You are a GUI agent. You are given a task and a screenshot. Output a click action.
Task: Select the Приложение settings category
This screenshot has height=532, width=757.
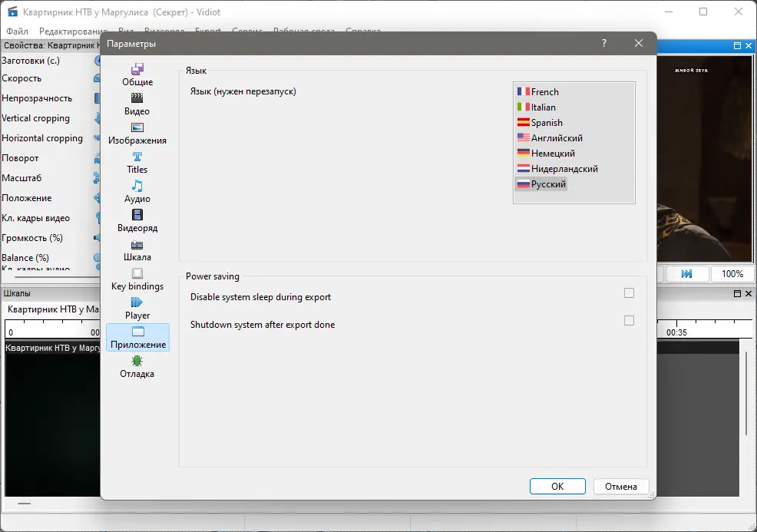coord(137,338)
